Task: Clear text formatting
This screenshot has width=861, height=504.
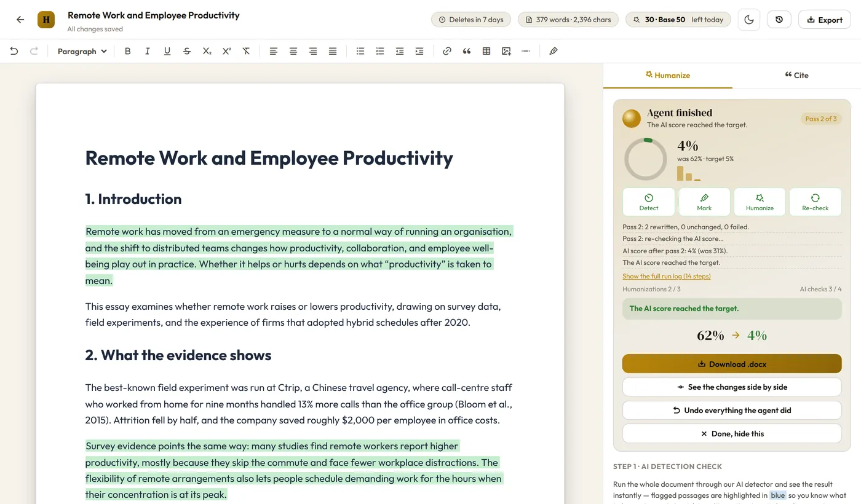Action: [246, 52]
